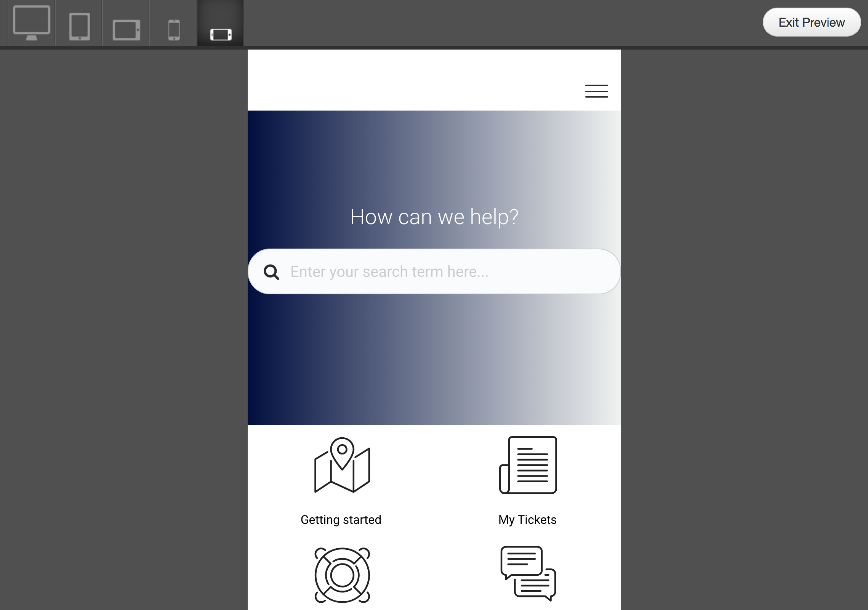
Task: Click the map pin Getting started icon
Action: point(342,465)
